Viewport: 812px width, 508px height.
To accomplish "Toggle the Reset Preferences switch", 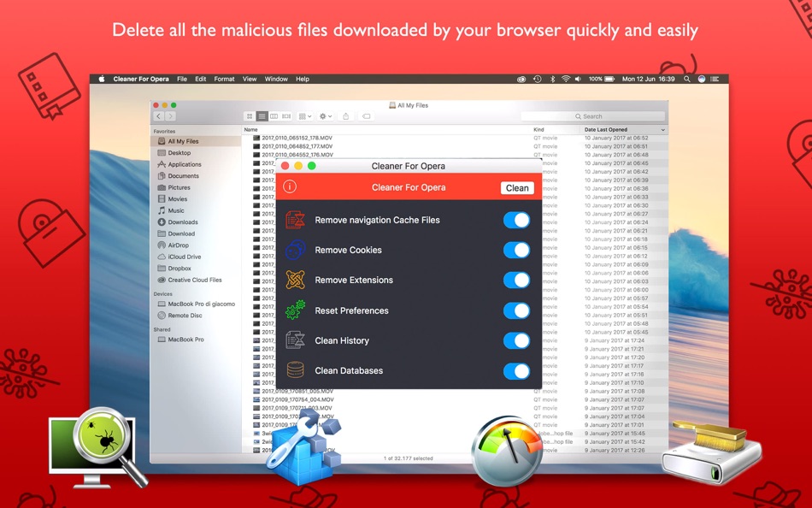I will tap(516, 311).
